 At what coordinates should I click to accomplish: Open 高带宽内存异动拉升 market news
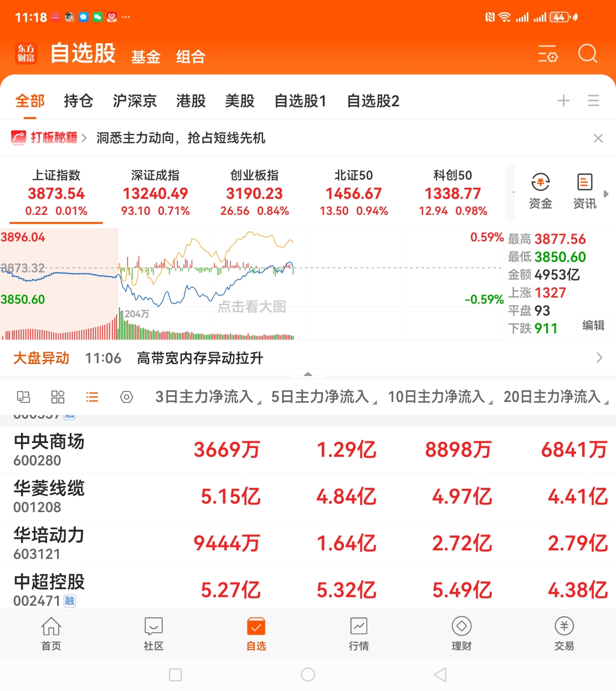pos(200,358)
